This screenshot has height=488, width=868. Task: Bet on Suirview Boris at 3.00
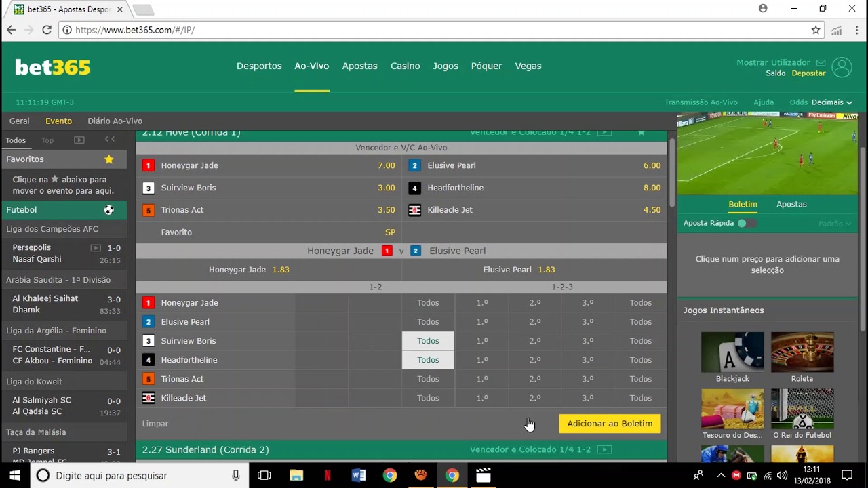pyautogui.click(x=269, y=188)
